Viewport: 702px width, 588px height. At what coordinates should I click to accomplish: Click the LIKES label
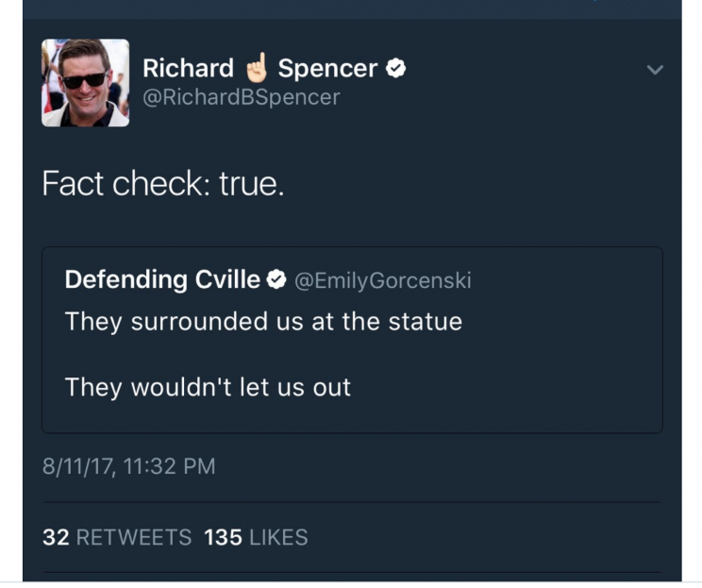tap(277, 537)
